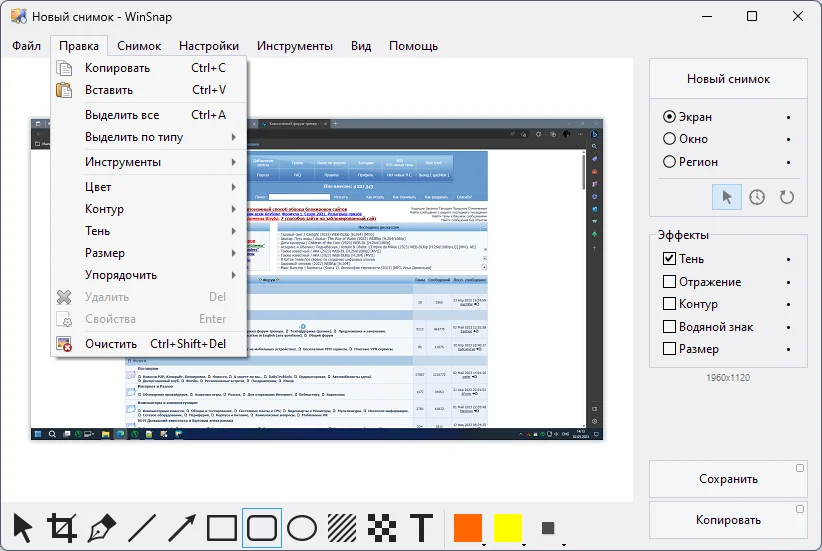
Task: Expand the Выделить по типу submenu
Action: coord(149,137)
